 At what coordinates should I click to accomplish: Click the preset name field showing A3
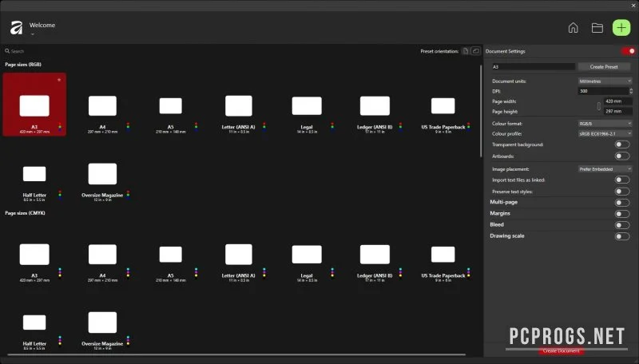click(x=533, y=67)
